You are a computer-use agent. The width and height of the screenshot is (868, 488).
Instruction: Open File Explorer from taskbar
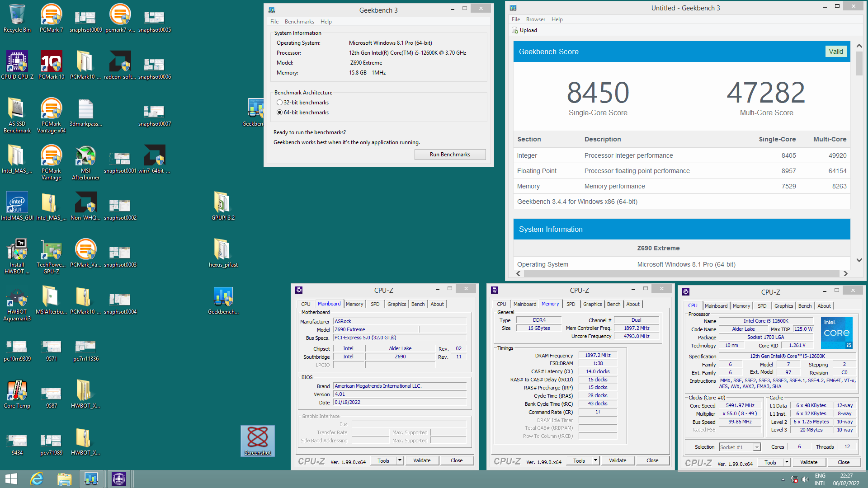[64, 479]
